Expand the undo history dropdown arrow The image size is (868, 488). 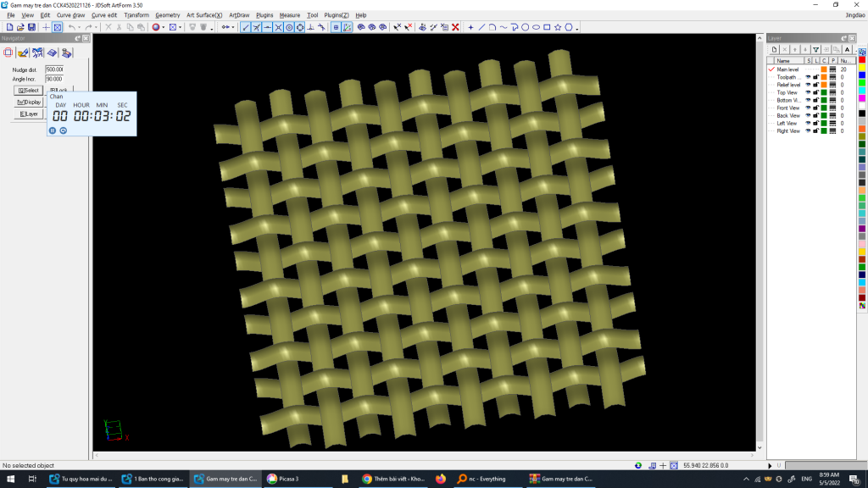(x=79, y=27)
